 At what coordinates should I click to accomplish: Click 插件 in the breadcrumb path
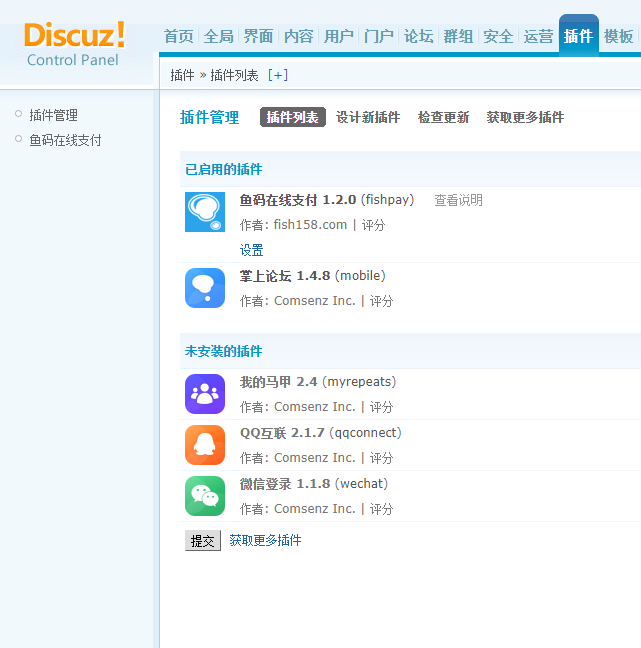coord(182,75)
